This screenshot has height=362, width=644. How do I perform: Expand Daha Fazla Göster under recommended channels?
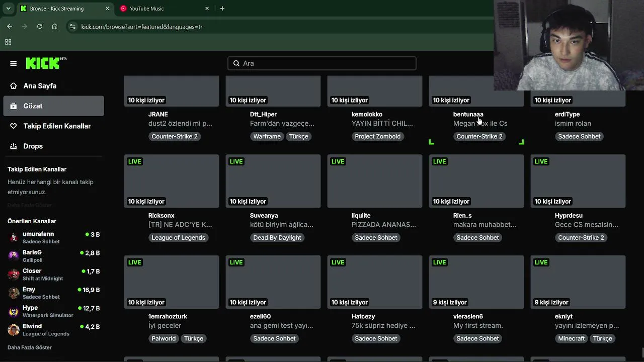[30, 347]
